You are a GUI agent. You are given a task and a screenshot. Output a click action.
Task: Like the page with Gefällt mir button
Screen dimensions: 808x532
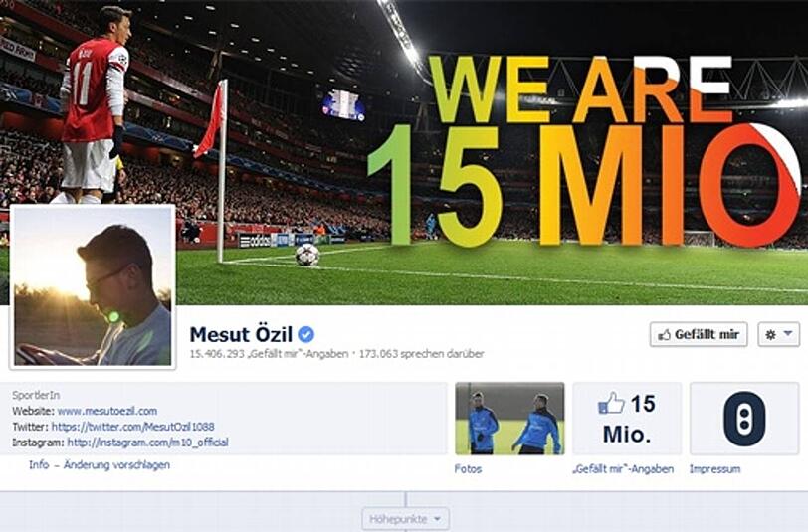(x=699, y=335)
